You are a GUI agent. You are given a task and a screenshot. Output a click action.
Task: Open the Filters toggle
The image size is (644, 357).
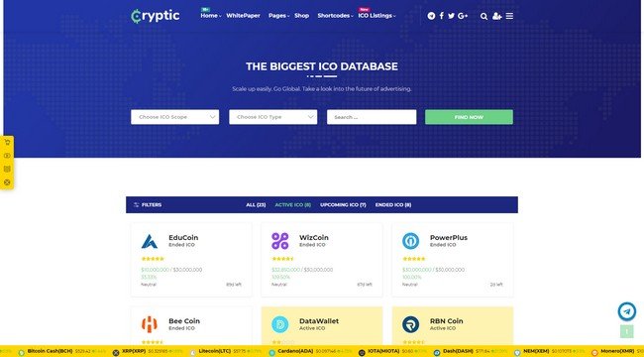coord(148,205)
